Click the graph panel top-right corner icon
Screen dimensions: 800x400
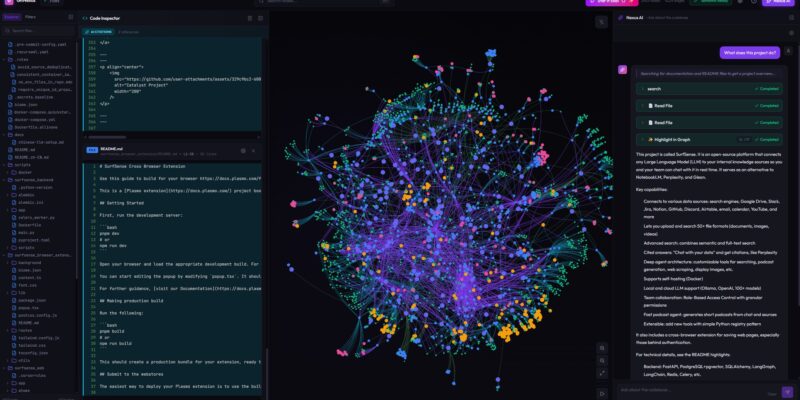pyautogui.click(x=600, y=20)
